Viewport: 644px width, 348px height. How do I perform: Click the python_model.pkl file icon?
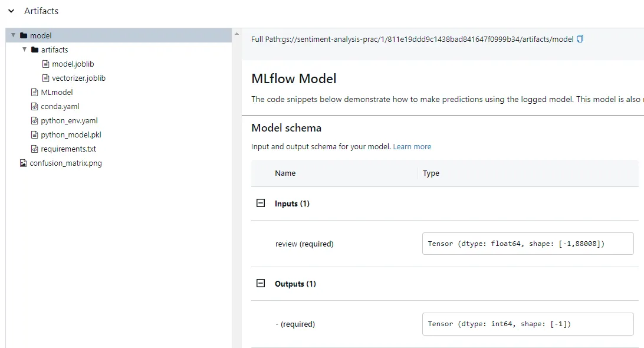click(x=35, y=134)
